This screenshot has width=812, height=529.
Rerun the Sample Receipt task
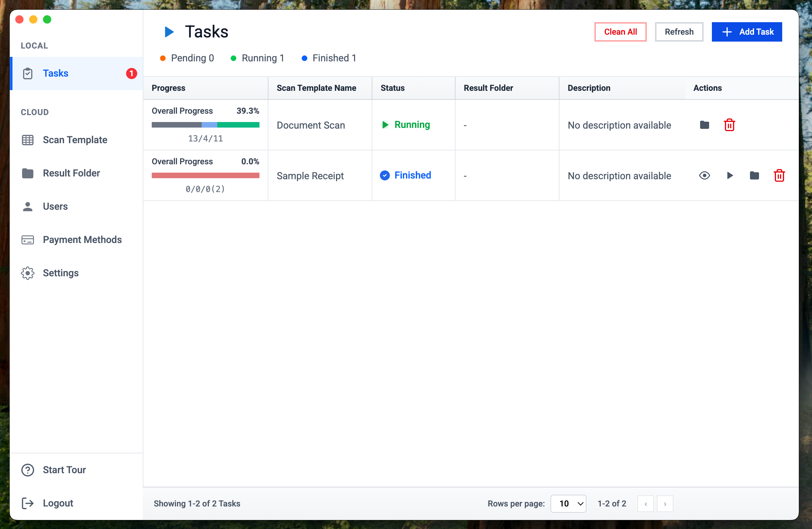coord(730,175)
